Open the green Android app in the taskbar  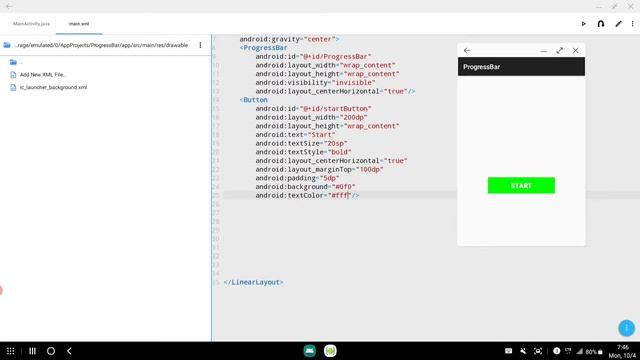click(330, 351)
